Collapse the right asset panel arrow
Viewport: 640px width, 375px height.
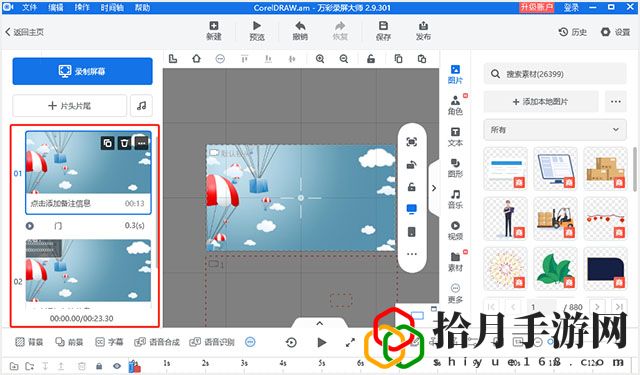pyautogui.click(x=434, y=188)
